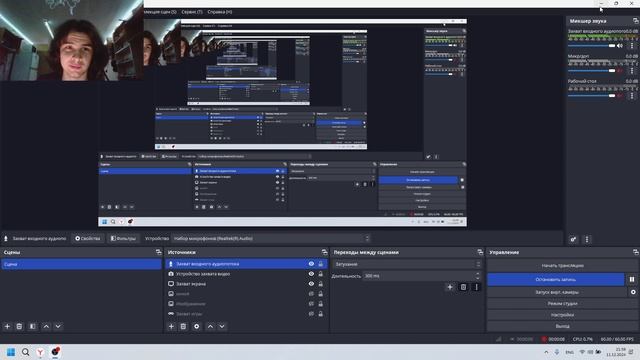Open options for Рабочий стол mixer channel
The image size is (640, 360).
click(x=632, y=96)
